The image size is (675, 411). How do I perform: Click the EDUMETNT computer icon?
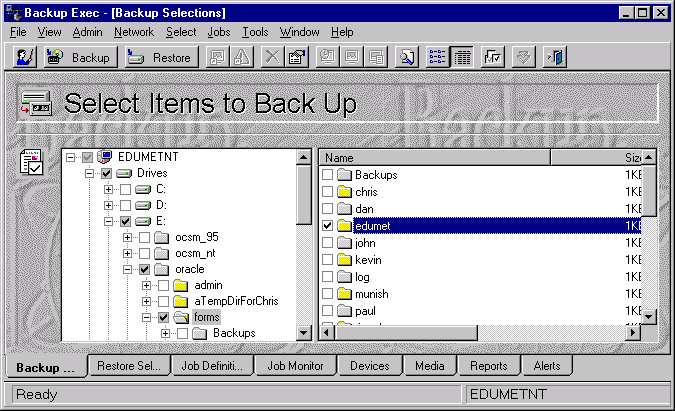click(x=105, y=157)
